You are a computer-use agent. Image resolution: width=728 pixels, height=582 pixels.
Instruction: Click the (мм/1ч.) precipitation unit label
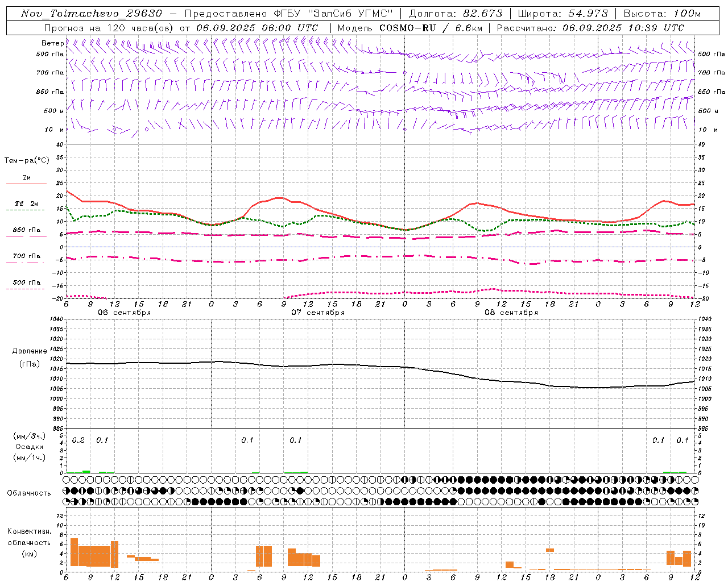(x=30, y=458)
